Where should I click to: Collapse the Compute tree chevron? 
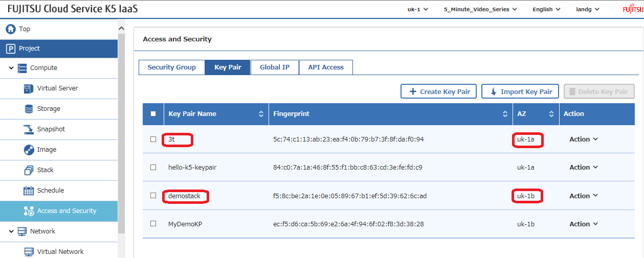coord(11,68)
